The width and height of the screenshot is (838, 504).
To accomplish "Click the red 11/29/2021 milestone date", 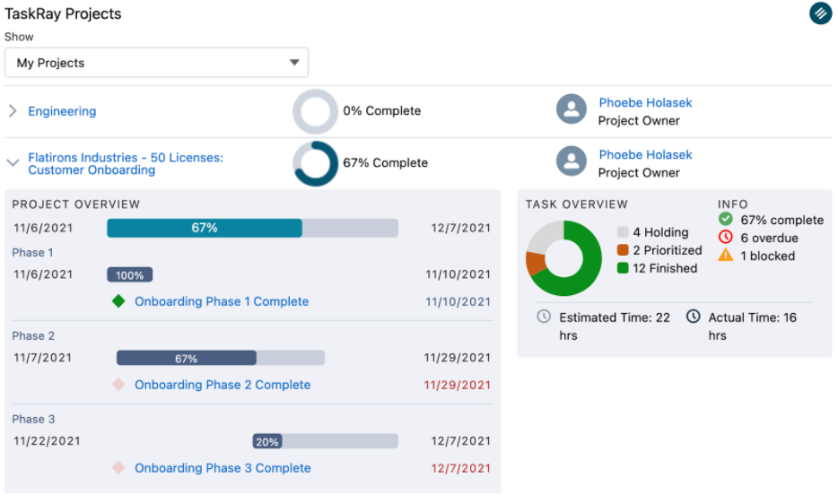I will (x=457, y=386).
